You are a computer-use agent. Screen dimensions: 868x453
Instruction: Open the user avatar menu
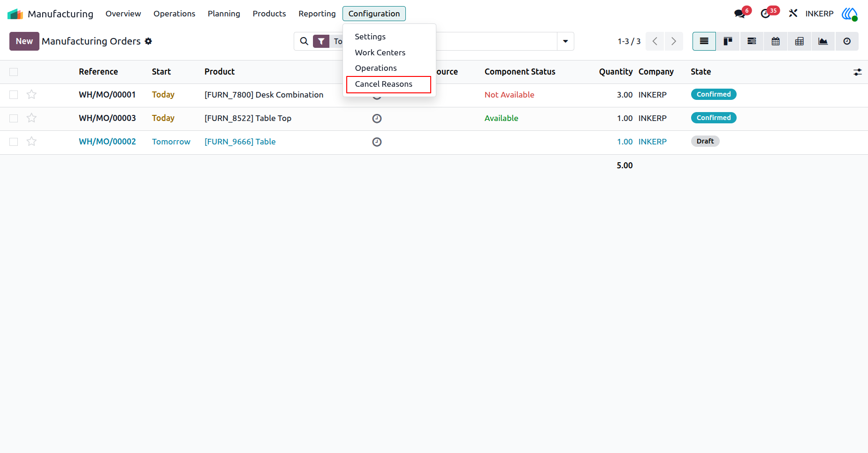(849, 14)
